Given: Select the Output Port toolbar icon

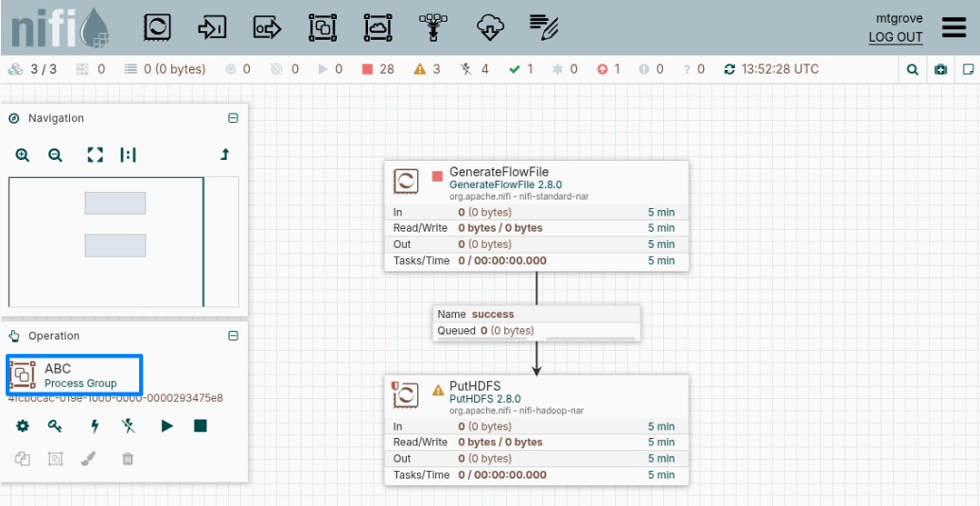Looking at the screenshot, I should click(x=267, y=27).
